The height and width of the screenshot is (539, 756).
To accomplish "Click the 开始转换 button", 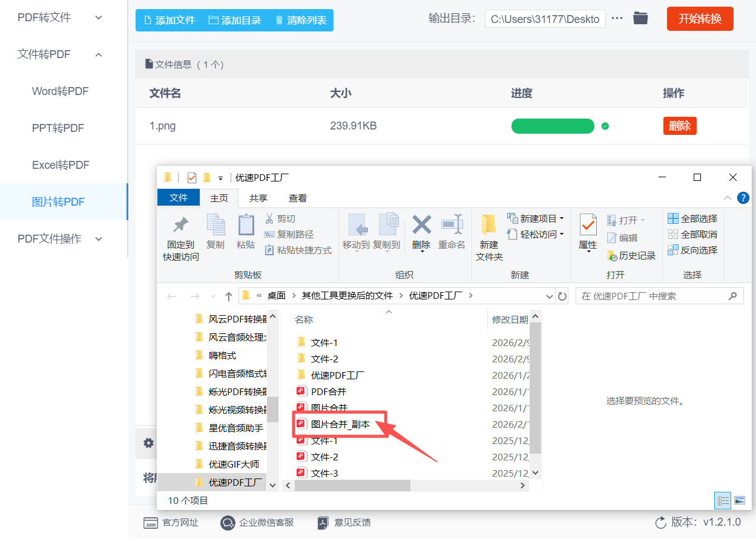I will pos(700,19).
